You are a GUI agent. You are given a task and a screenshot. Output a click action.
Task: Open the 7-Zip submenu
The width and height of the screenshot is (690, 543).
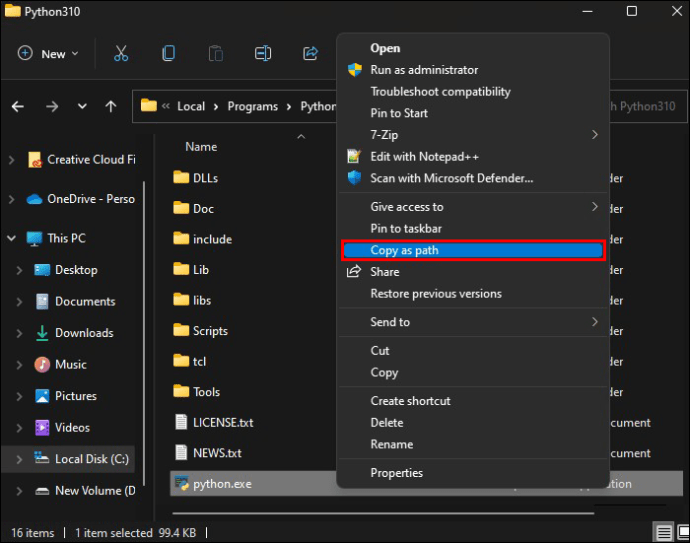click(x=471, y=135)
